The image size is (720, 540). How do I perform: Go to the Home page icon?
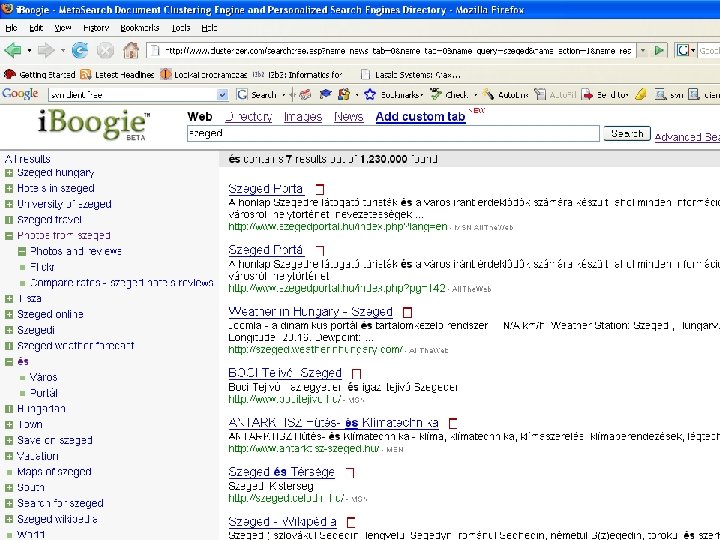coord(131,50)
